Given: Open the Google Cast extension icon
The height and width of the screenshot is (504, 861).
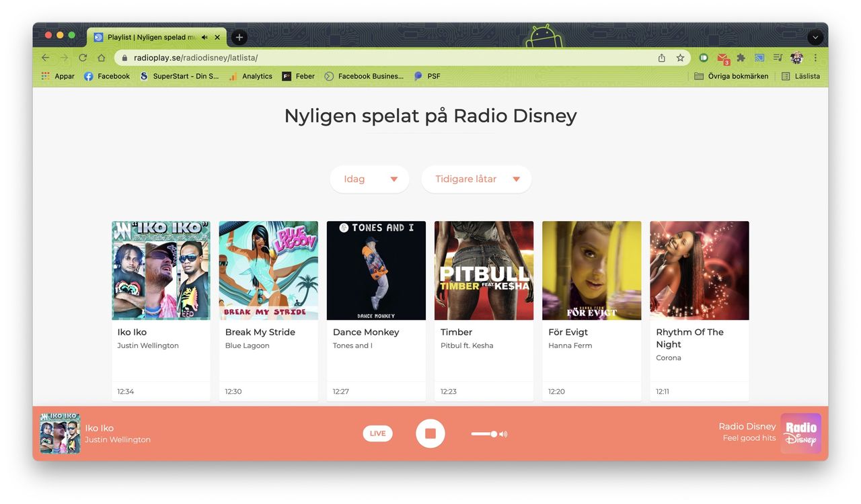Looking at the screenshot, I should coord(759,58).
